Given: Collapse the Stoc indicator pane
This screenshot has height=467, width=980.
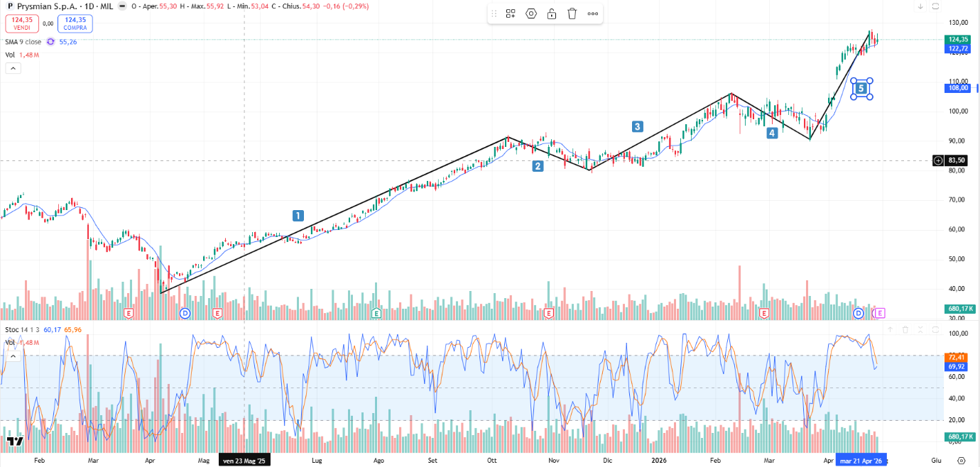Looking at the screenshot, I should pos(920,329).
